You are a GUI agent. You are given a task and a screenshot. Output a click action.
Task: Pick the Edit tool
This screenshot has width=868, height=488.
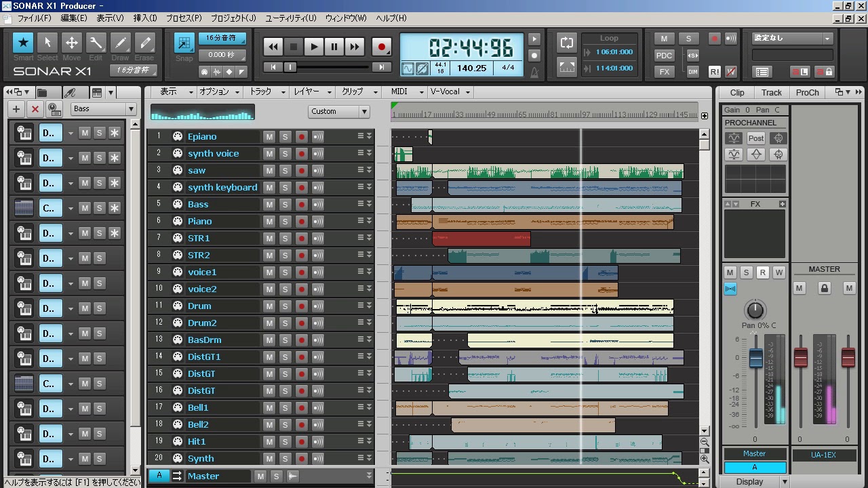pyautogui.click(x=96, y=43)
